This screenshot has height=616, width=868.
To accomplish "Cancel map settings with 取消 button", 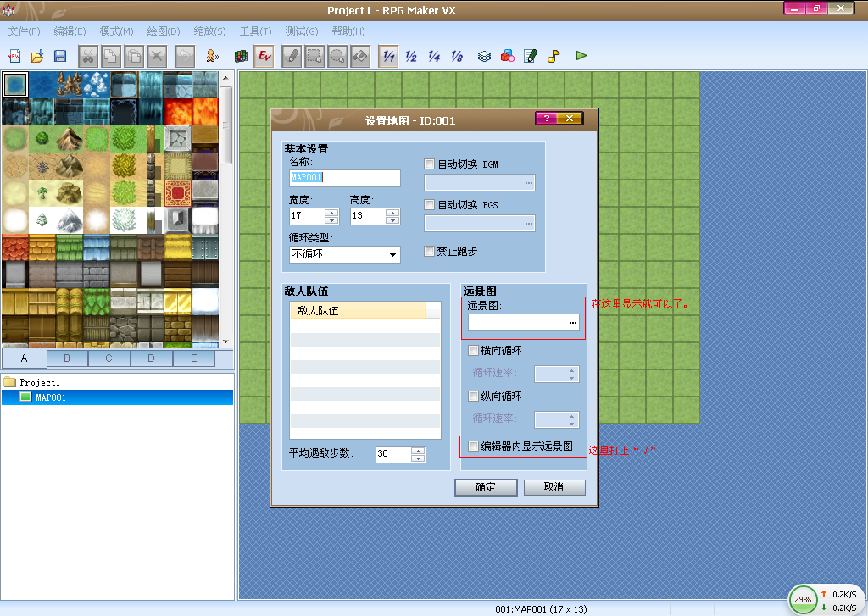I will coord(554,487).
